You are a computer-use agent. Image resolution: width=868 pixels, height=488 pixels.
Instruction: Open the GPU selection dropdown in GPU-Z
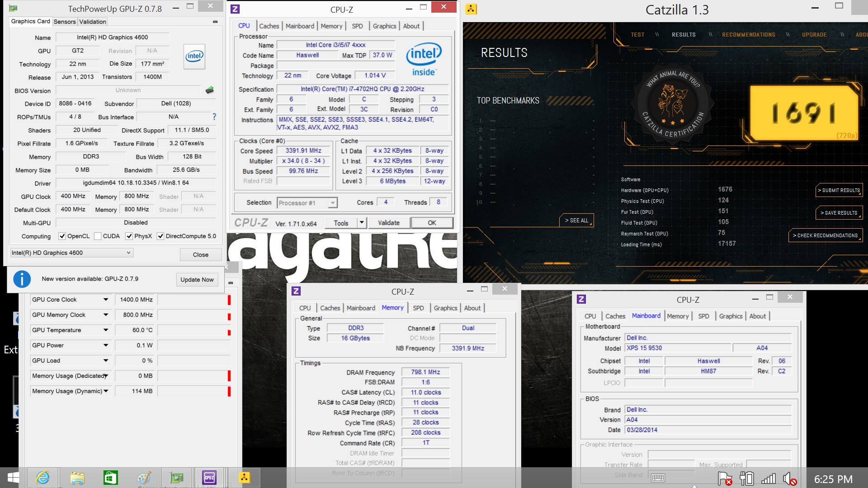(71, 253)
